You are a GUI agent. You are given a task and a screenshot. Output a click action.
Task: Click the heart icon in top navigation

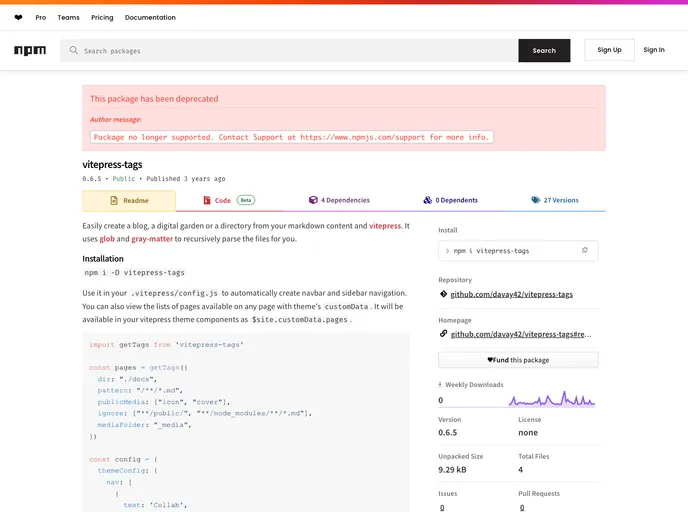[18, 18]
